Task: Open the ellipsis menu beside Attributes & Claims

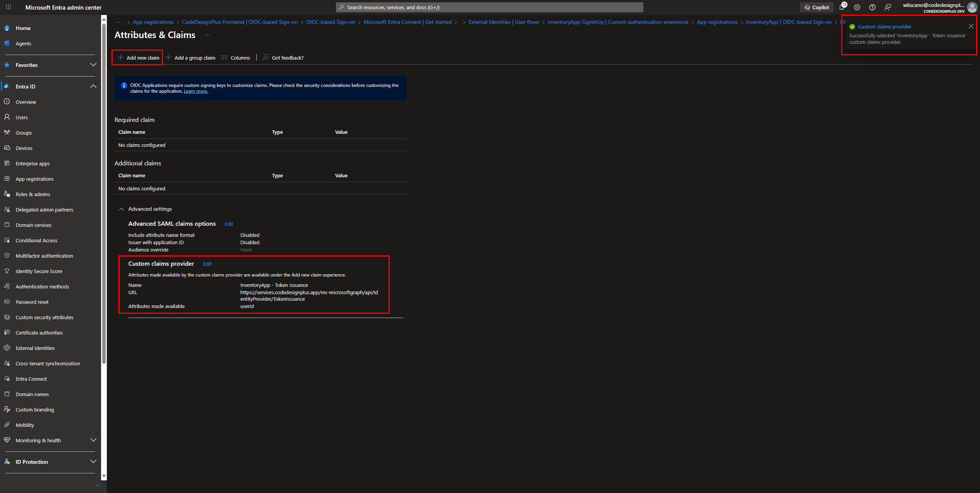Action: click(x=208, y=35)
